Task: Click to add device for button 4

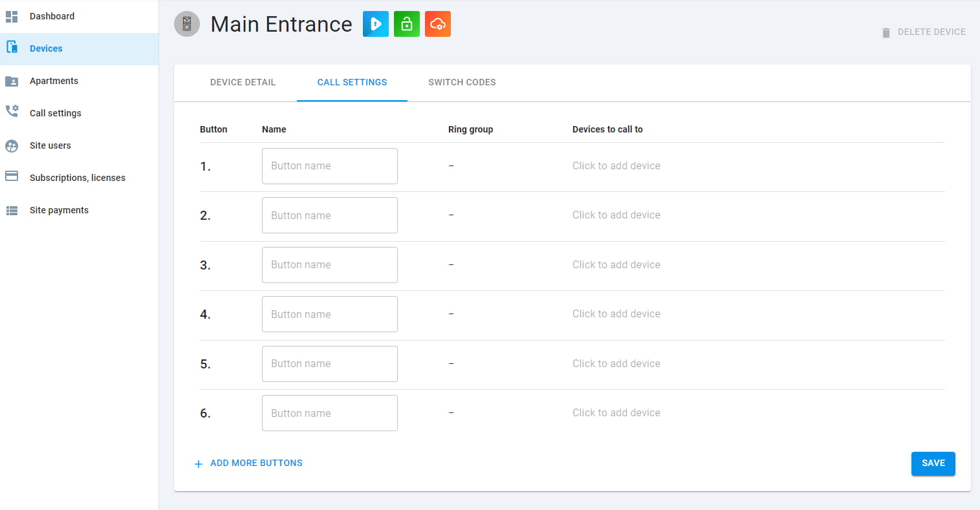Action: tap(616, 313)
